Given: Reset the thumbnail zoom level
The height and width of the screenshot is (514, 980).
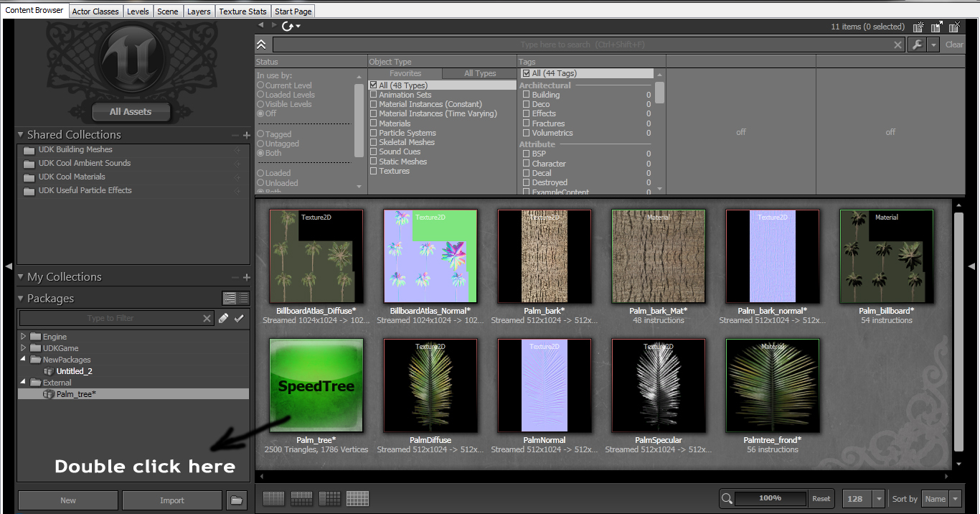Looking at the screenshot, I should [821, 498].
